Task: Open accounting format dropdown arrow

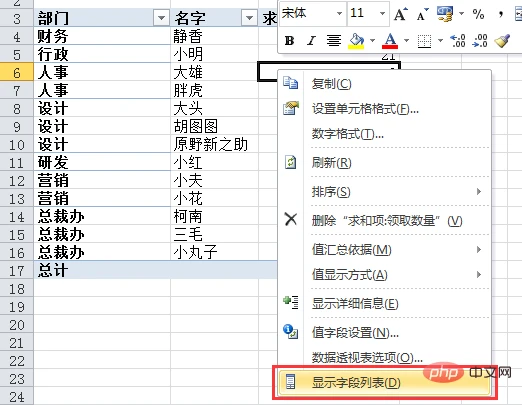Action: (x=461, y=14)
